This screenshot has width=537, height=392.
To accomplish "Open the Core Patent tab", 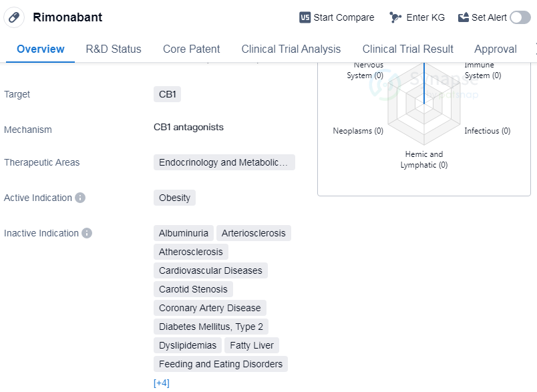I will 191,49.
